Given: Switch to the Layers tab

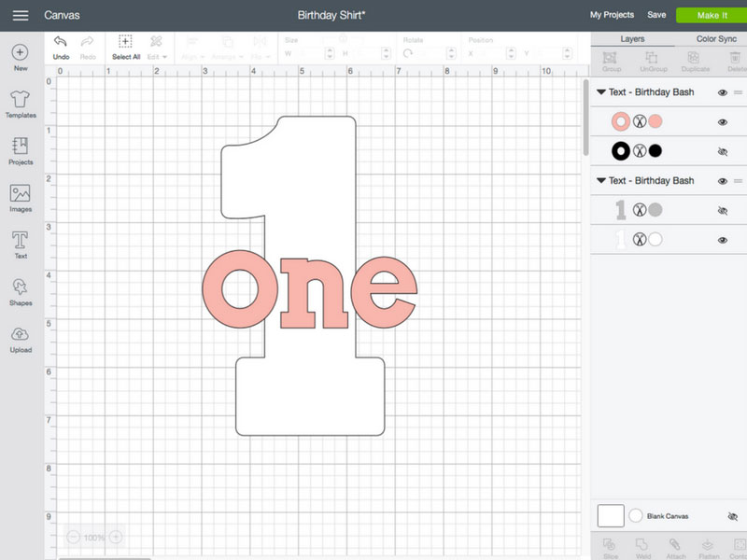Looking at the screenshot, I should pyautogui.click(x=632, y=39).
